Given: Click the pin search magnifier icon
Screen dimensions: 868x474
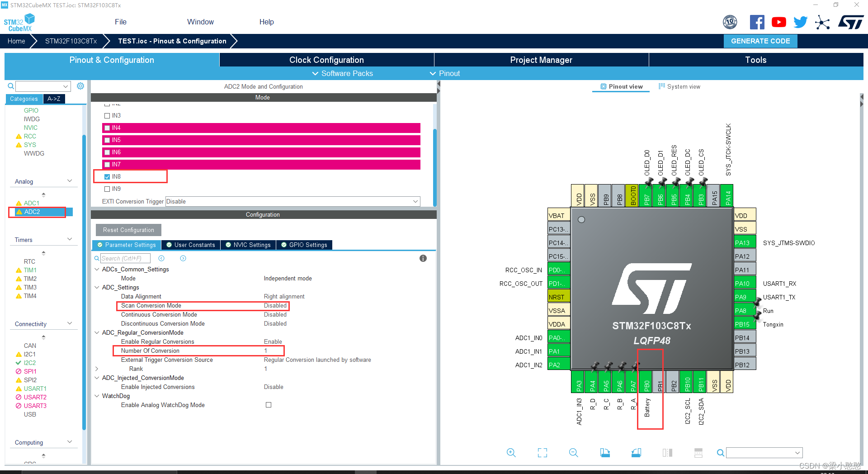Looking at the screenshot, I should [721, 453].
